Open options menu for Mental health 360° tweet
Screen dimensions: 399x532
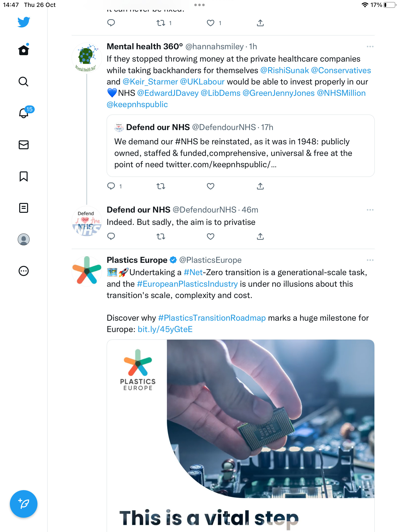coord(370,47)
